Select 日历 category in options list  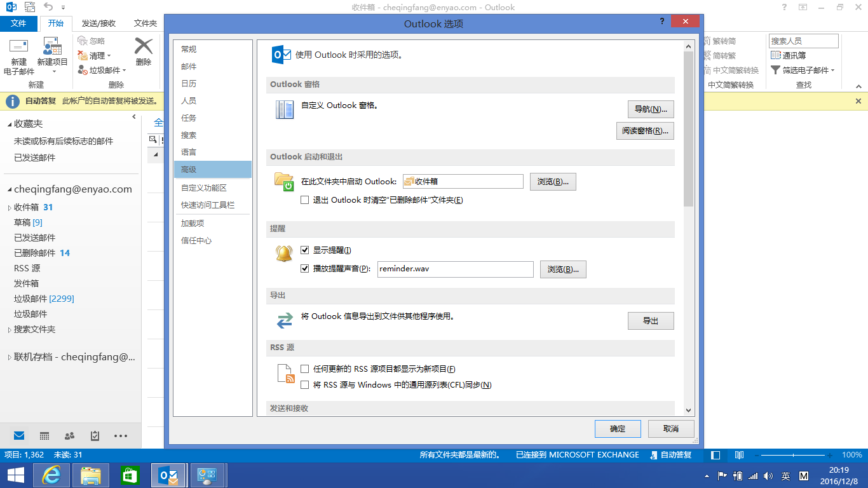[x=213, y=84]
